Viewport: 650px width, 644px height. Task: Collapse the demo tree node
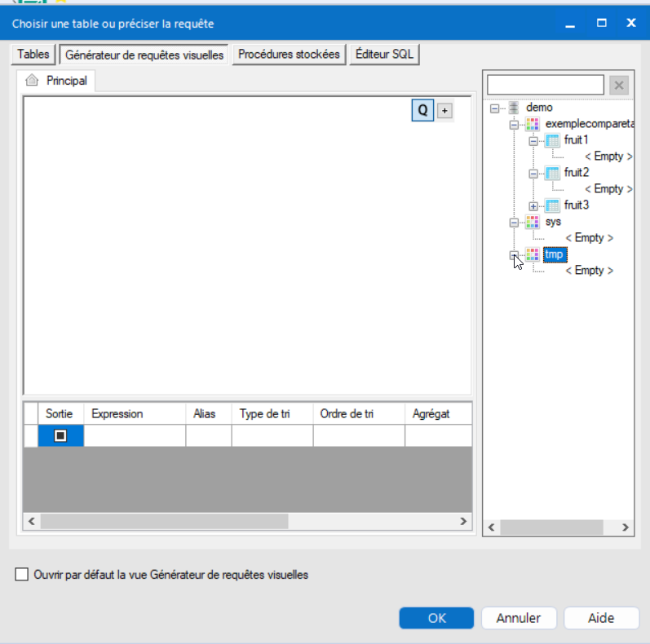494,108
